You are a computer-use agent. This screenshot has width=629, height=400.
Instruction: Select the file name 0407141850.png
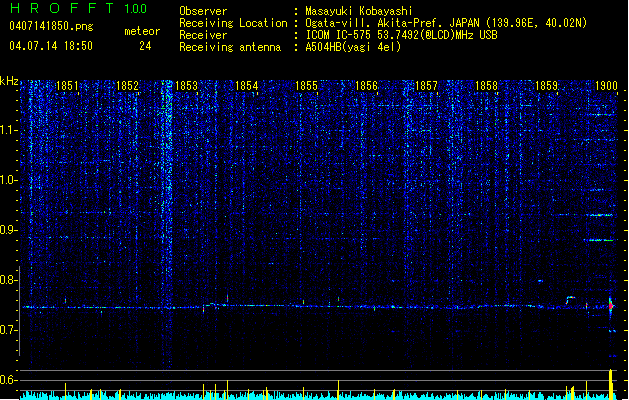(x=51, y=26)
